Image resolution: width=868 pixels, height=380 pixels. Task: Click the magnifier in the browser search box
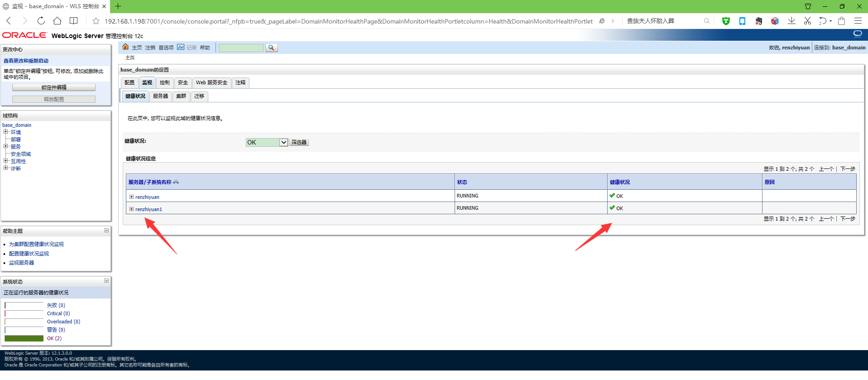tap(706, 21)
